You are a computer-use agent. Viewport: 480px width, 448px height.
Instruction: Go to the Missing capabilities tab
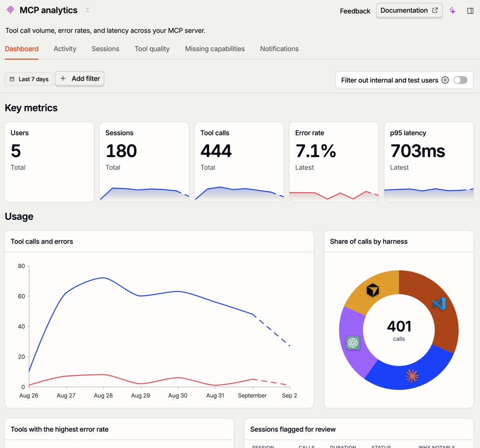215,49
